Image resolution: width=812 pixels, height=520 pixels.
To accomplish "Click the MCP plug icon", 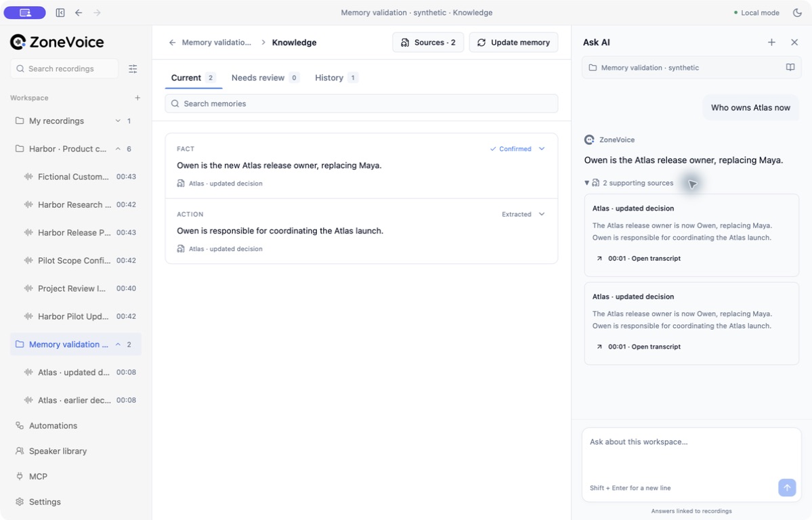I will point(20,476).
